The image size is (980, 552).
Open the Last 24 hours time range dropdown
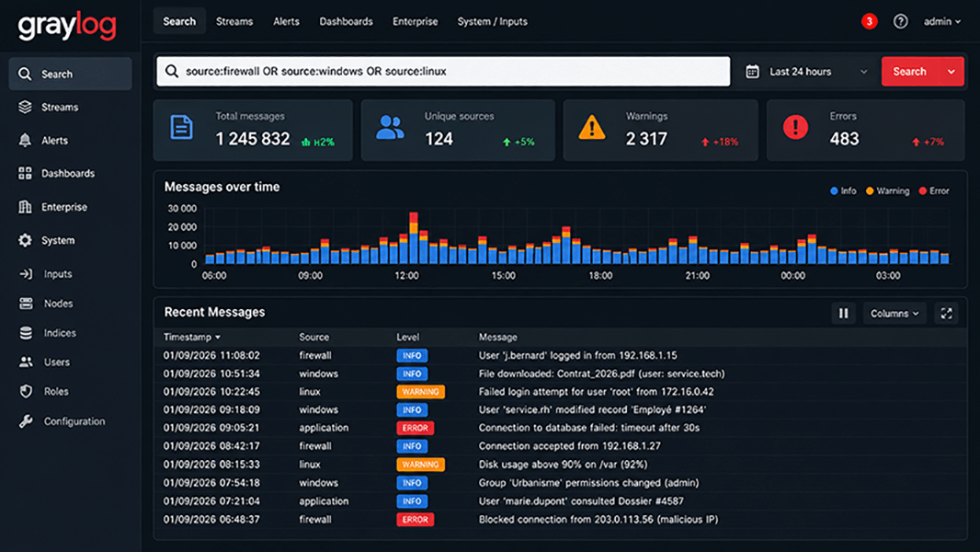[x=807, y=71]
